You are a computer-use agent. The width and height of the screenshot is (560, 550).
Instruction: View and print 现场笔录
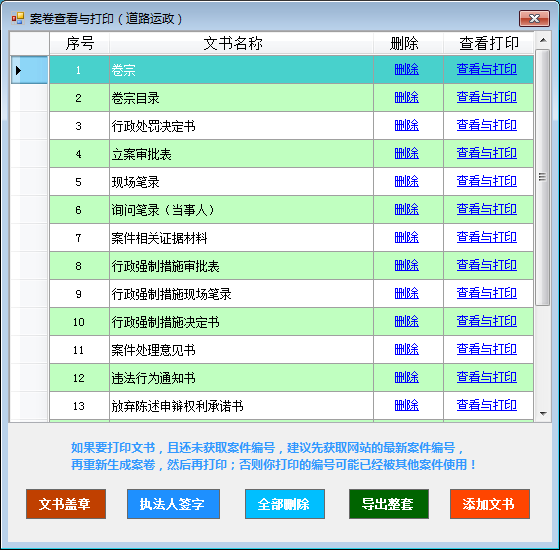pyautogui.click(x=486, y=181)
